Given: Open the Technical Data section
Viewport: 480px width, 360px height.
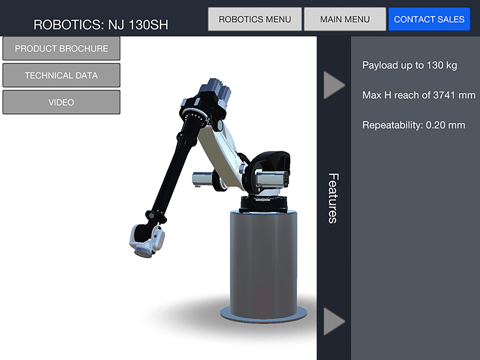Looking at the screenshot, I should (x=61, y=75).
